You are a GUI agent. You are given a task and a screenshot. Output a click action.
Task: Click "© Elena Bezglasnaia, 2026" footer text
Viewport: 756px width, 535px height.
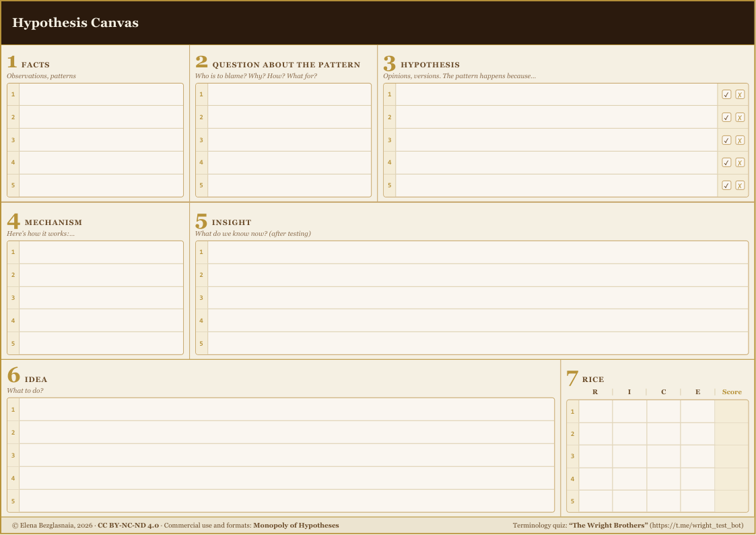52,526
